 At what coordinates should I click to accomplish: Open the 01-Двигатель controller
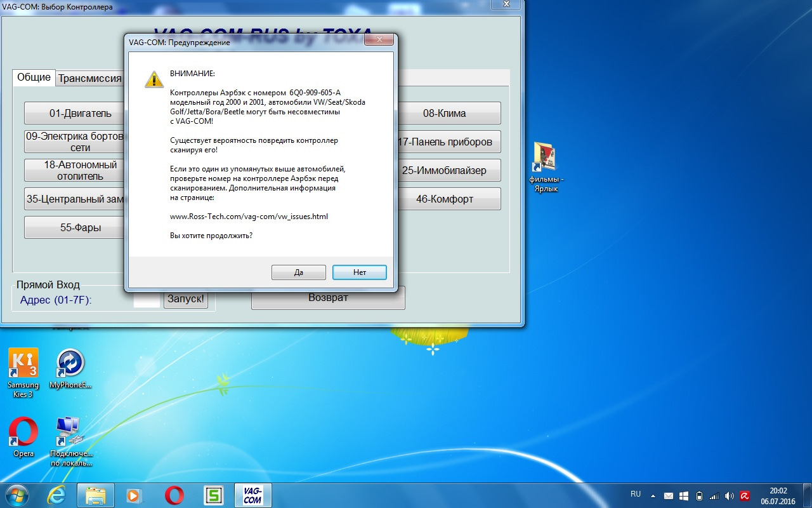click(75, 114)
